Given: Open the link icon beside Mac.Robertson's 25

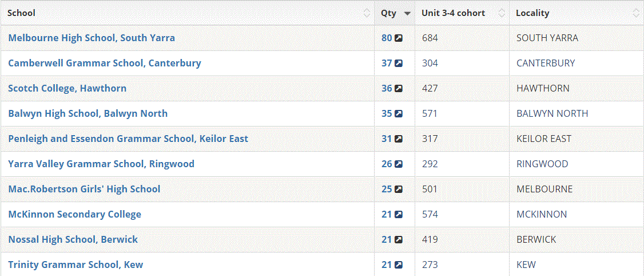Looking at the screenshot, I should pos(399,190).
